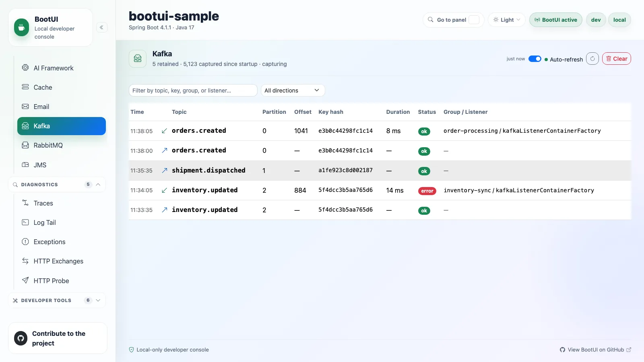Viewport: 644px width, 362px height.
Task: Click the Cache stack icon
Action: click(x=25, y=87)
